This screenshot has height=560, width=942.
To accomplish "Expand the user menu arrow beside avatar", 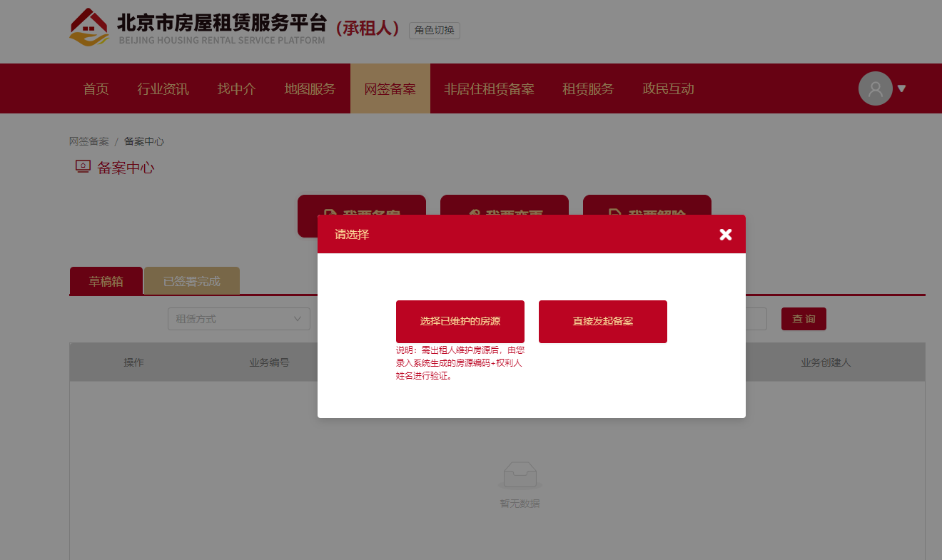I will click(x=902, y=89).
